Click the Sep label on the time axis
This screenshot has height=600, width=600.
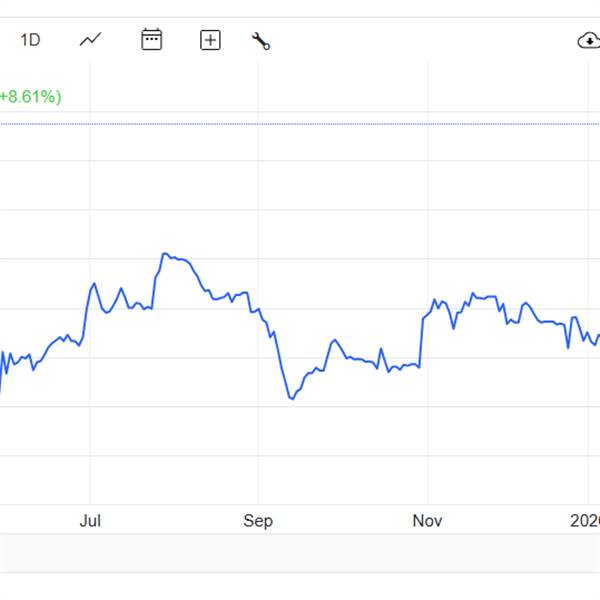(258, 521)
